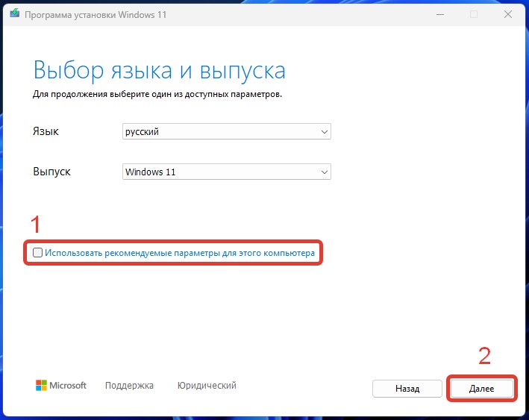Click the Далее button
This screenshot has width=529, height=420.
click(x=481, y=388)
